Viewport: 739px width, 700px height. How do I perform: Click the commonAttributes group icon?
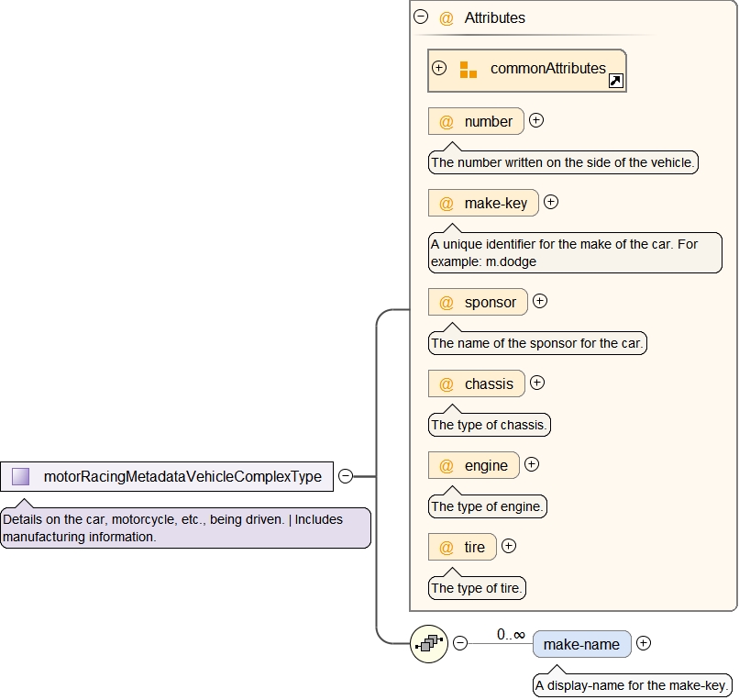(469, 70)
